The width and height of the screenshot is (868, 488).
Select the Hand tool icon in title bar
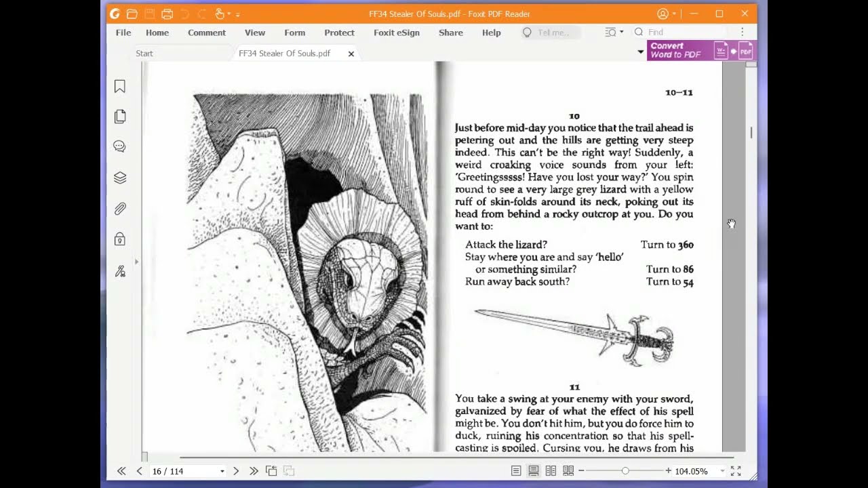(220, 14)
